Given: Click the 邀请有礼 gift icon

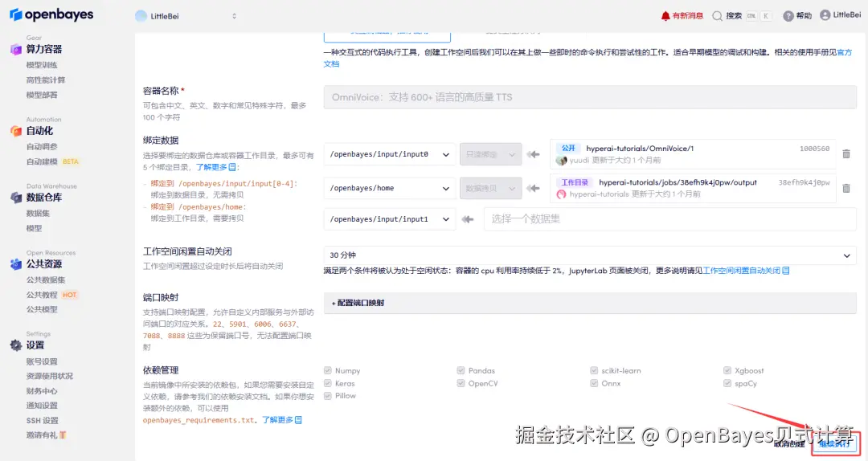Looking at the screenshot, I should [63, 435].
